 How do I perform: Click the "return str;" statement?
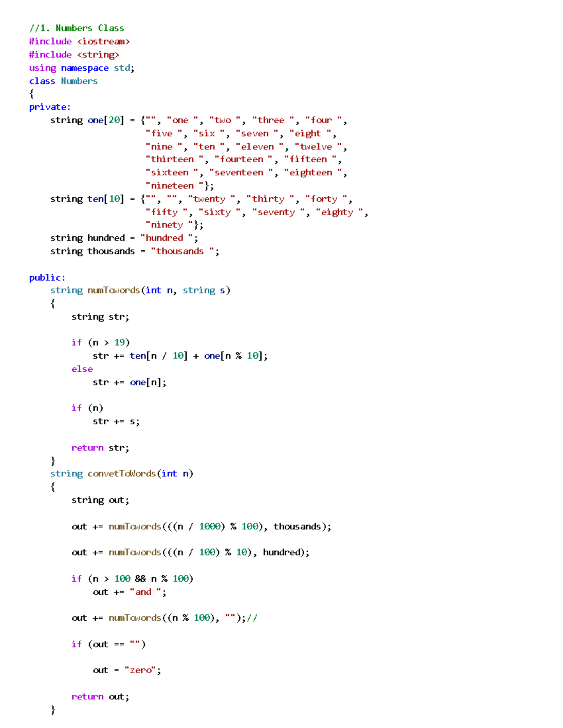coord(100,448)
